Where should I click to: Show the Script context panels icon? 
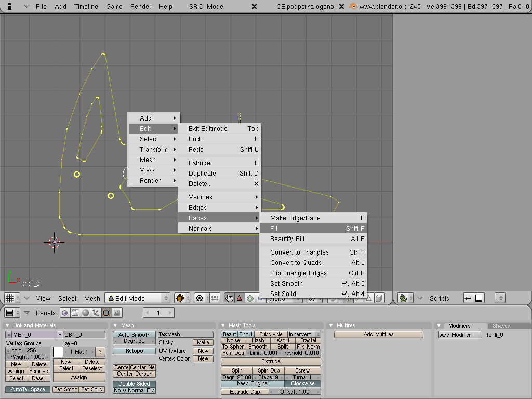(75, 312)
